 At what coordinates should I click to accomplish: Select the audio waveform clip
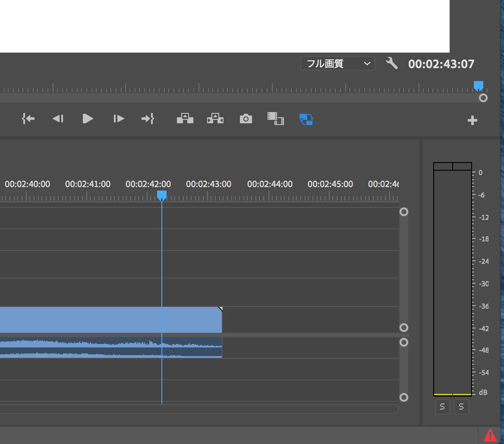[x=111, y=347]
